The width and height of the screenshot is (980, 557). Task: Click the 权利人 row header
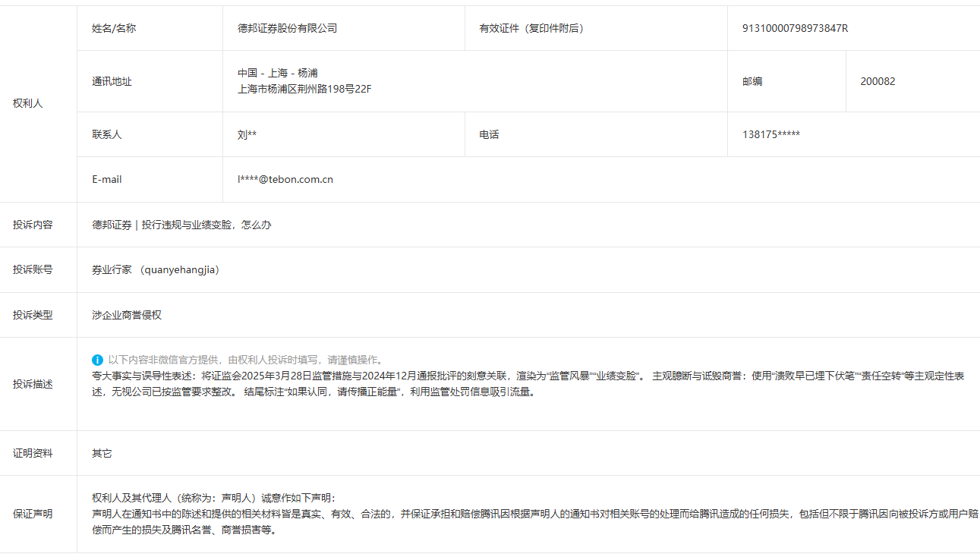(x=28, y=103)
